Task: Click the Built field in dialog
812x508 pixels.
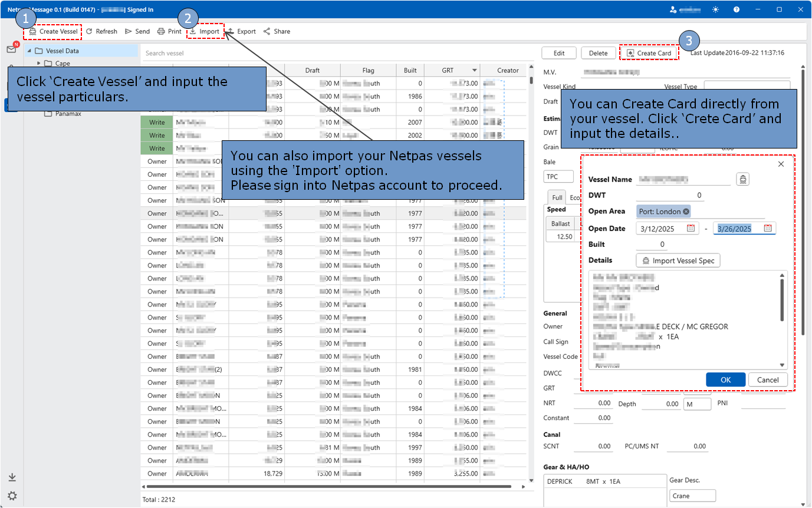Action: coord(652,244)
